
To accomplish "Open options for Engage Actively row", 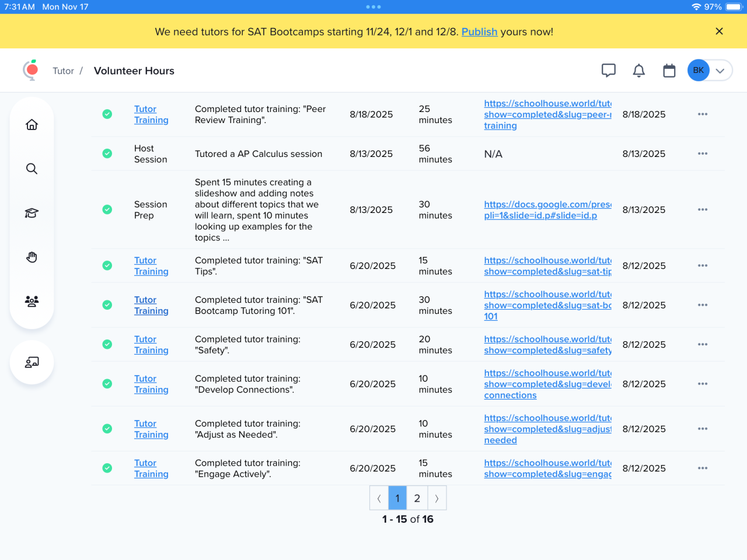I will tap(703, 468).
